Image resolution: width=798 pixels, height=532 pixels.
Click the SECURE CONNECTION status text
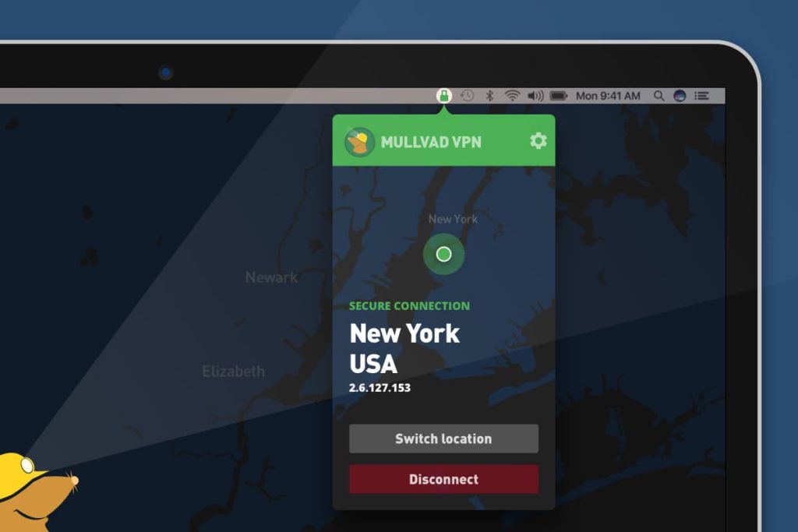pyautogui.click(x=409, y=305)
